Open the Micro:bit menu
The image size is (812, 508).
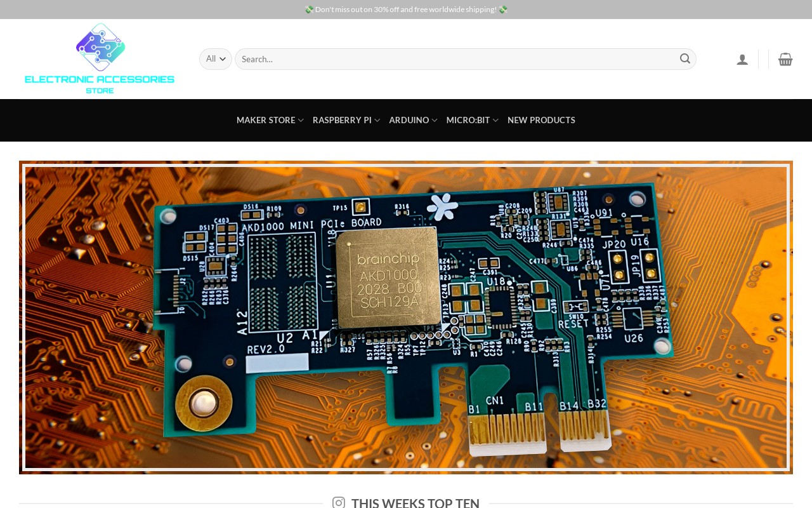point(472,120)
